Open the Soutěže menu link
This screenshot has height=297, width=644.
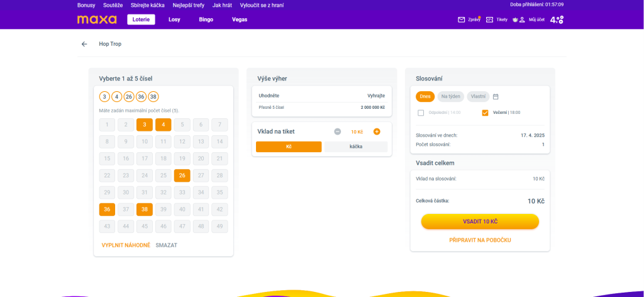113,5
